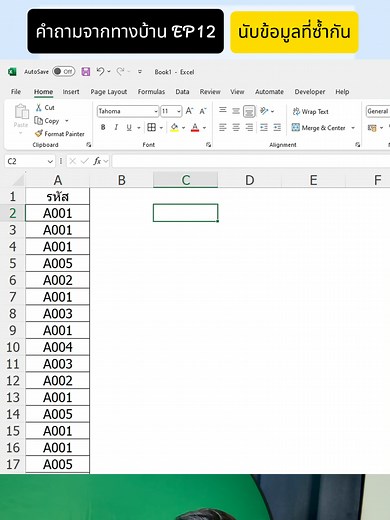Expand underline style dropdown arrow
Viewport: 390px width, 520px height.
click(139, 128)
